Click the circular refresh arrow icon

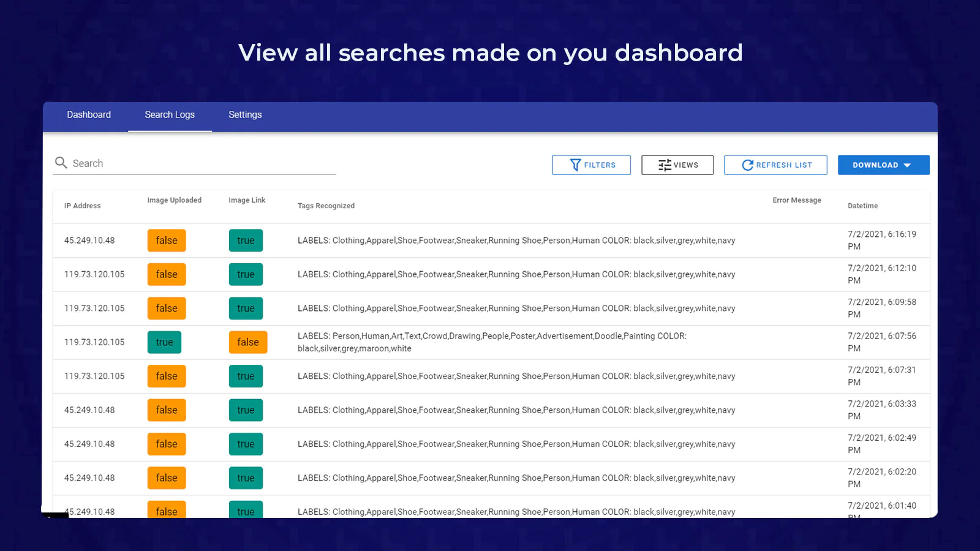pos(747,165)
